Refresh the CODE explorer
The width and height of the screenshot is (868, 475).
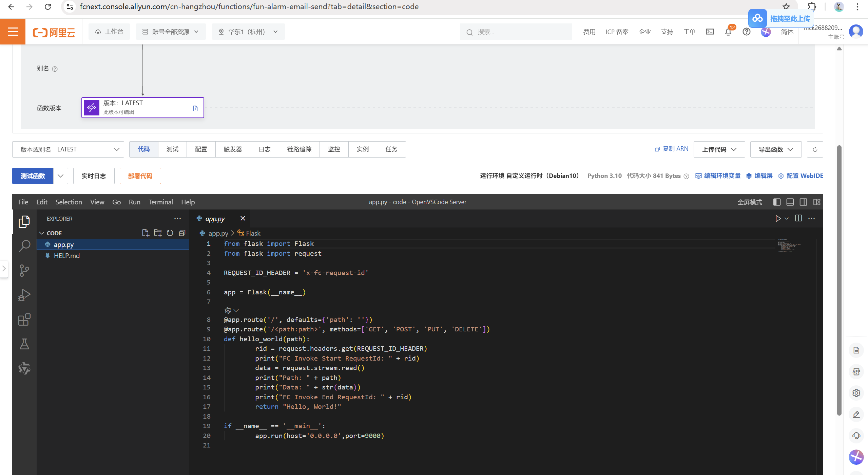click(x=170, y=233)
